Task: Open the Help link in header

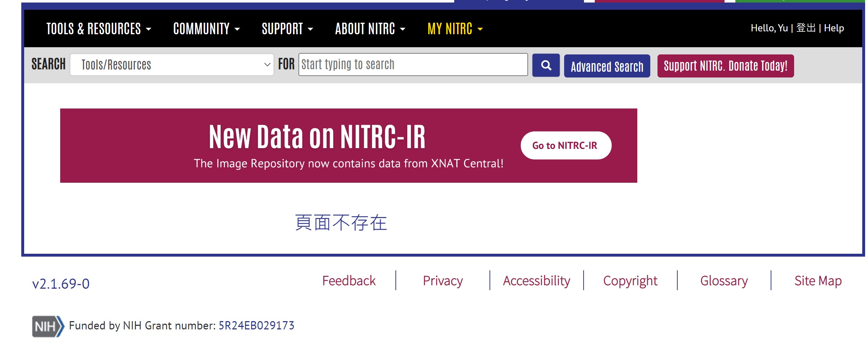Action: coord(834,28)
